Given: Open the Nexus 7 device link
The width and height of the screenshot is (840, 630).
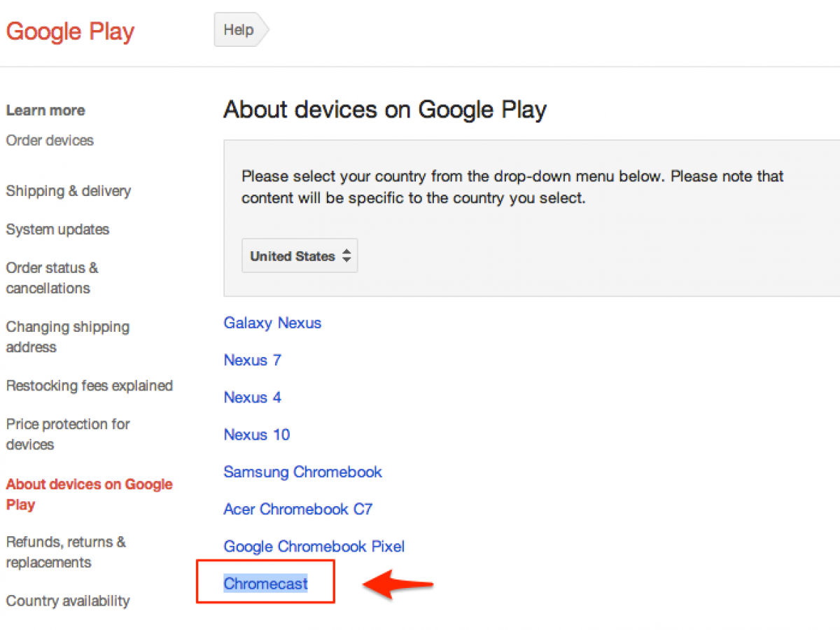Looking at the screenshot, I should tap(252, 360).
